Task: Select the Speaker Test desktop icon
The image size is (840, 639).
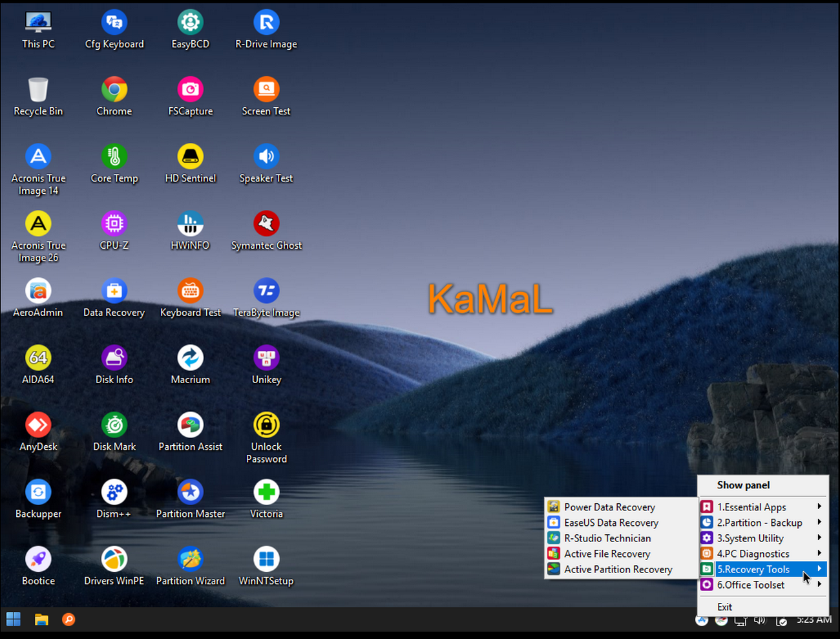Action: (x=266, y=165)
